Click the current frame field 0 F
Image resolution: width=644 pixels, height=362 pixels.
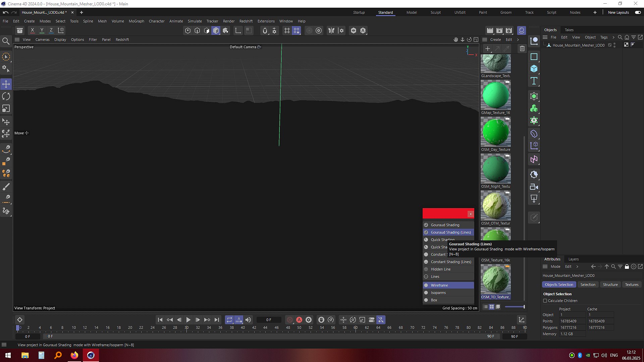click(x=269, y=320)
